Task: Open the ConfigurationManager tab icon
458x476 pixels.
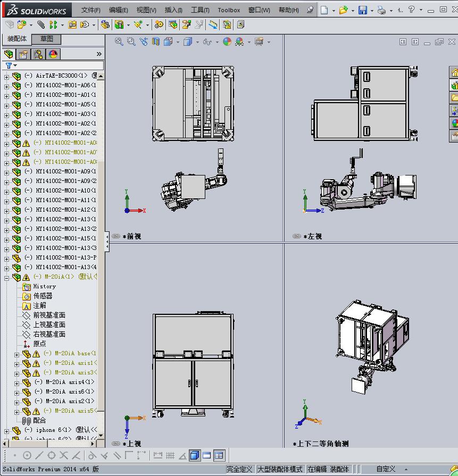Action: coord(38,54)
